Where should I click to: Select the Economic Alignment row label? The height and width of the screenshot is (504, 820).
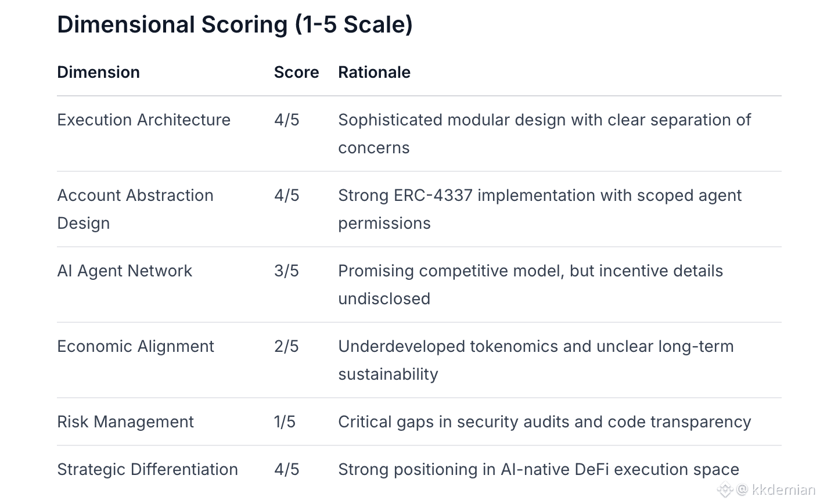[135, 346]
